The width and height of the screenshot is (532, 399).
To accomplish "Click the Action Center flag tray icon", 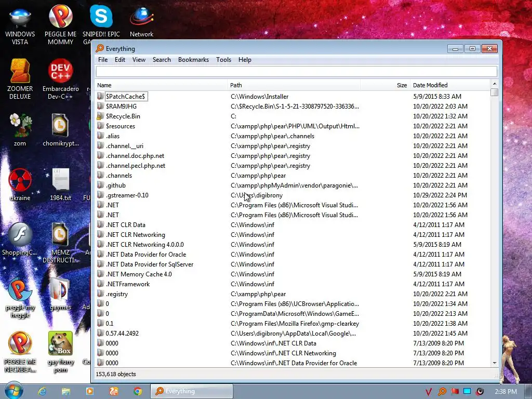I will pyautogui.click(x=455, y=392).
